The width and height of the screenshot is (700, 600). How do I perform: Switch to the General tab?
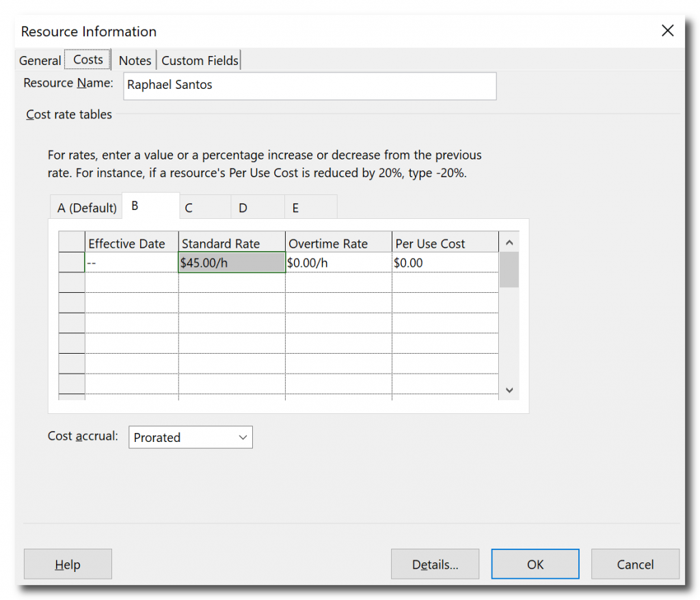coord(40,60)
